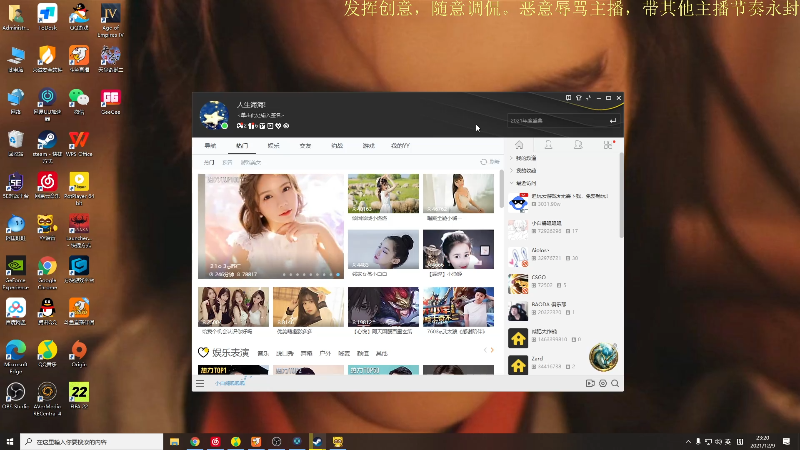Viewport: 800px width, 450px height.
Task: Select the fifth tab in YY navigation bar
Action: coord(337,145)
